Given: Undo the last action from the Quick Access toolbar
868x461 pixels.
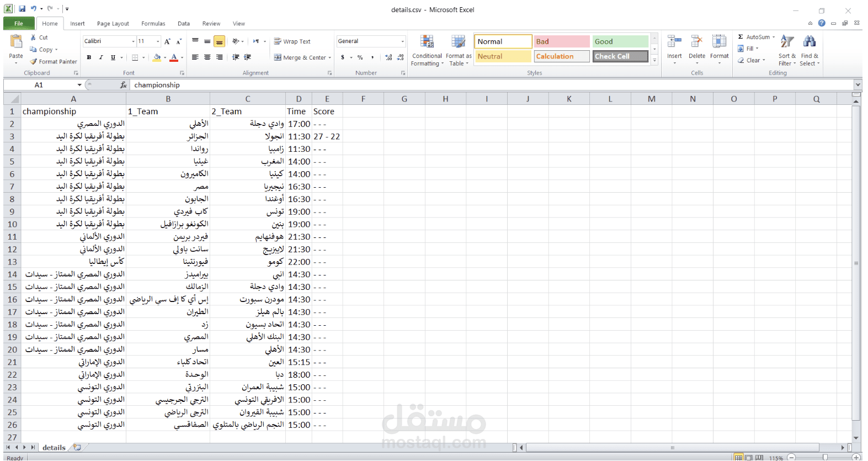Looking at the screenshot, I should click(34, 9).
